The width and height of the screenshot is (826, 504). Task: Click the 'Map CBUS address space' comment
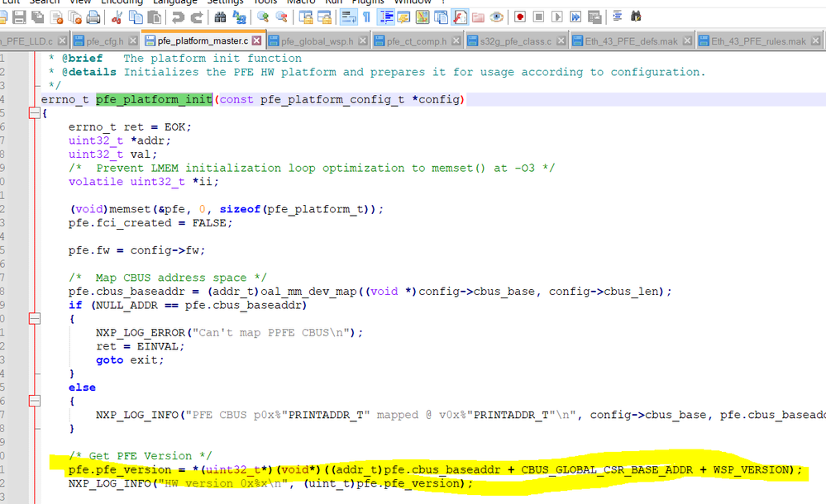pyautogui.click(x=168, y=278)
